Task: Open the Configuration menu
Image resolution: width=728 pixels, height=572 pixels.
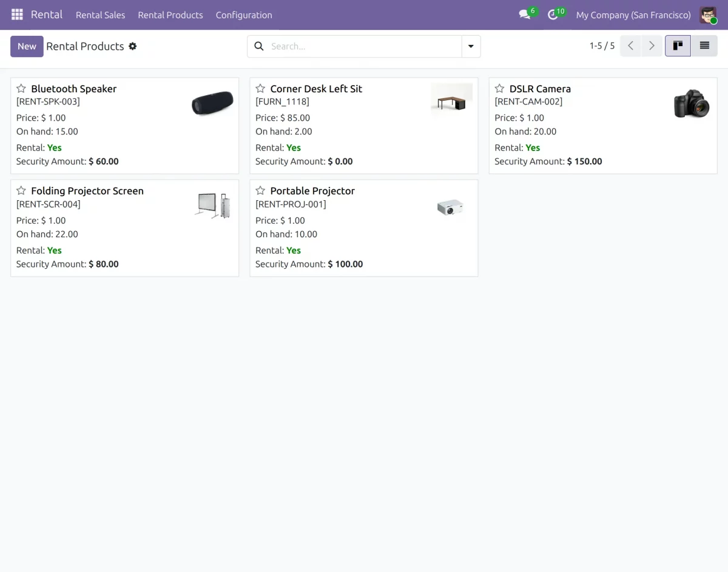Action: (244, 15)
